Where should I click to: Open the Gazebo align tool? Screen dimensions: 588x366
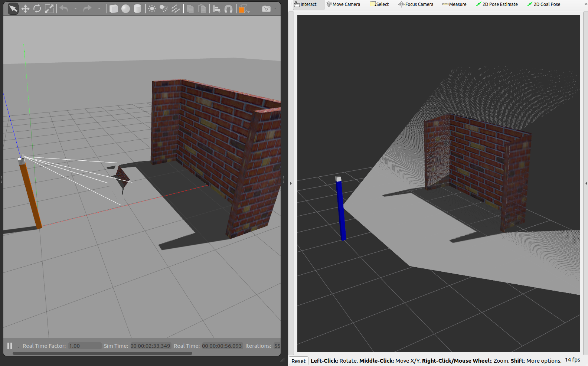point(217,9)
